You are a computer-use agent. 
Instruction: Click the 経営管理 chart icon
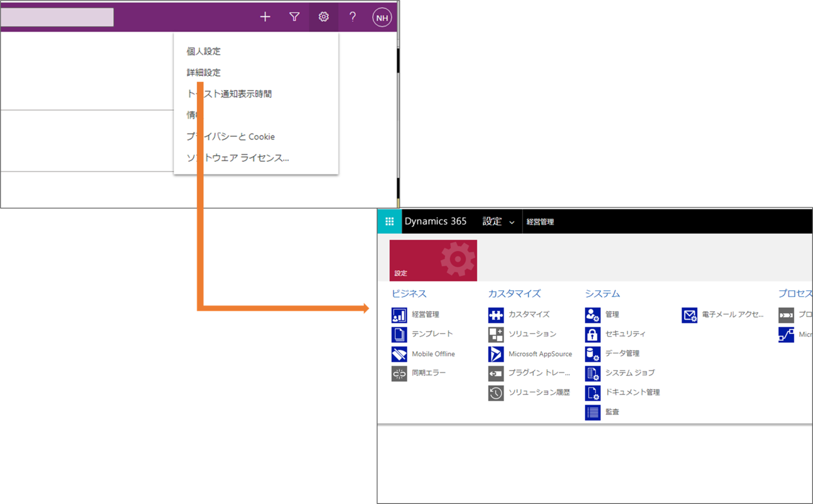tap(399, 315)
